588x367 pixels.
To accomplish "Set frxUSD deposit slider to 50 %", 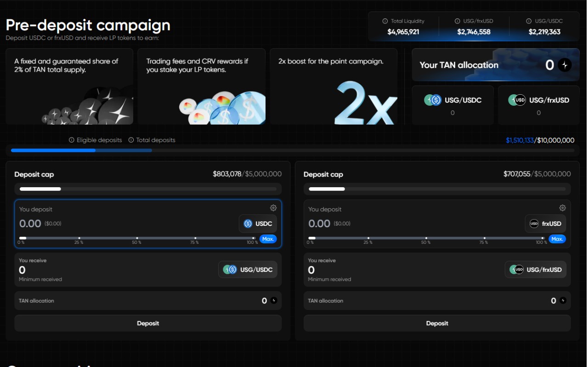I will [426, 238].
